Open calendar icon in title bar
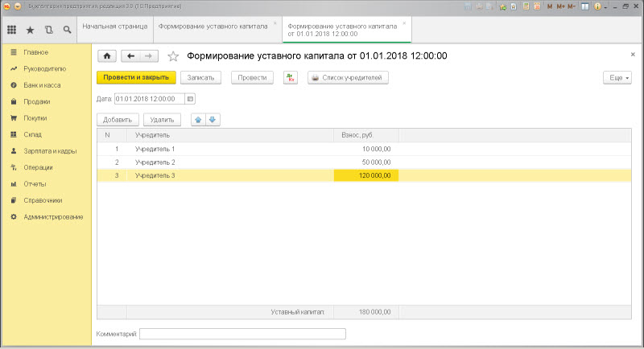Viewport: 644px width, 349px height. tap(537, 6)
